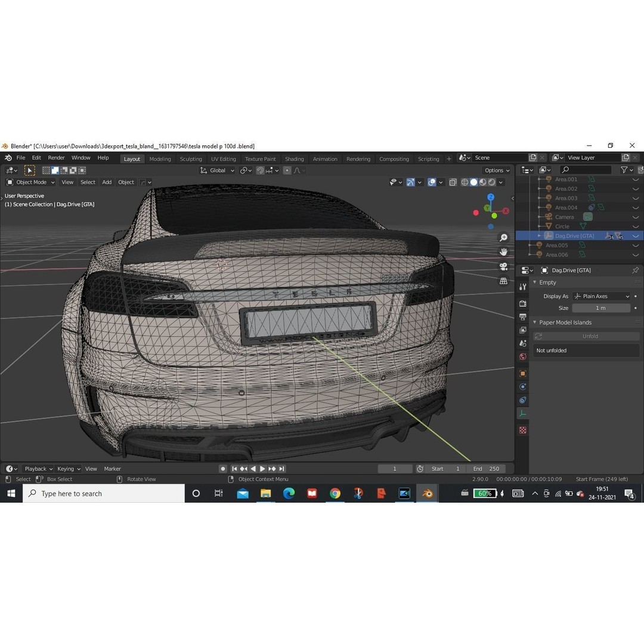Image resolution: width=644 pixels, height=644 pixels.
Task: Click the outliner search field
Action: (586, 169)
